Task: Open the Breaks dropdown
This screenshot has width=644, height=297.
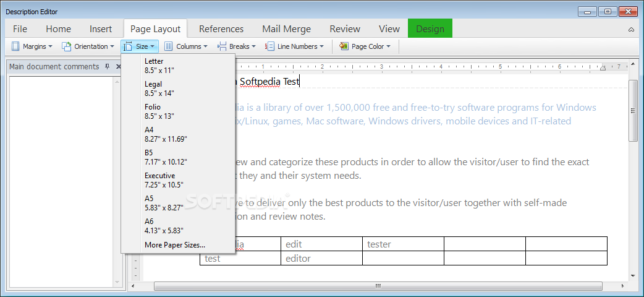Action: click(x=237, y=46)
